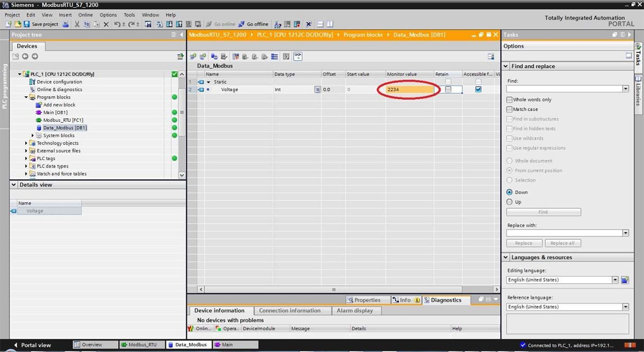This screenshot has height=352, width=644.
Task: Navigate forward in Devices tree toolbar
Action: [35, 56]
